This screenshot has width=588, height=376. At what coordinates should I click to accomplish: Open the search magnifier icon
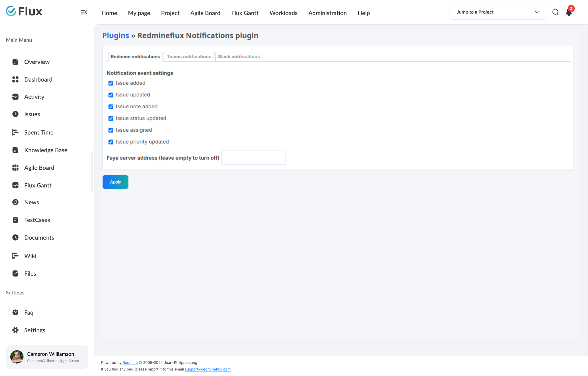[555, 12]
